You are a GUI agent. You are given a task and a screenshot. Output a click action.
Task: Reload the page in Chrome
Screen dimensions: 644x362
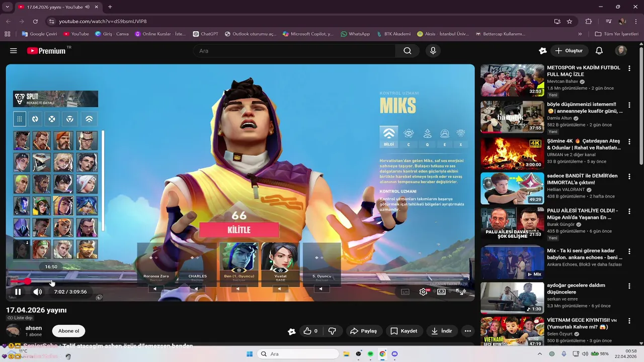[x=35, y=22]
